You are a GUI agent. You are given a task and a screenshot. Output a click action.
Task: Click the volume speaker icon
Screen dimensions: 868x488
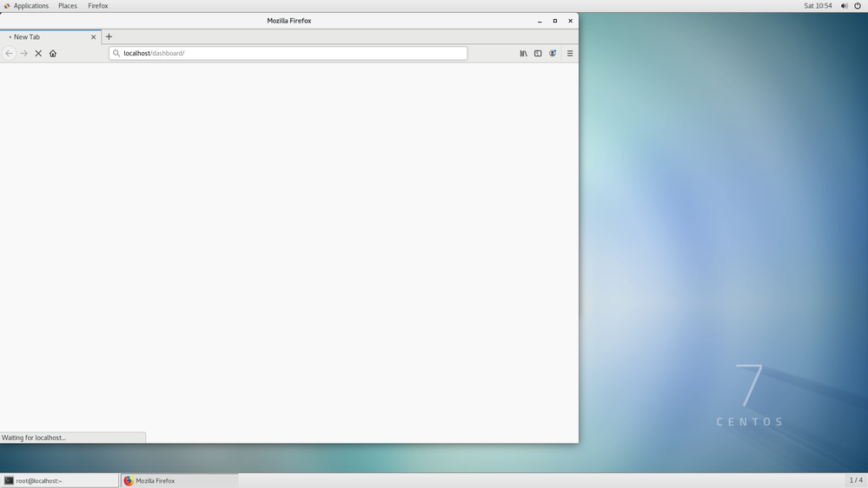tap(844, 6)
